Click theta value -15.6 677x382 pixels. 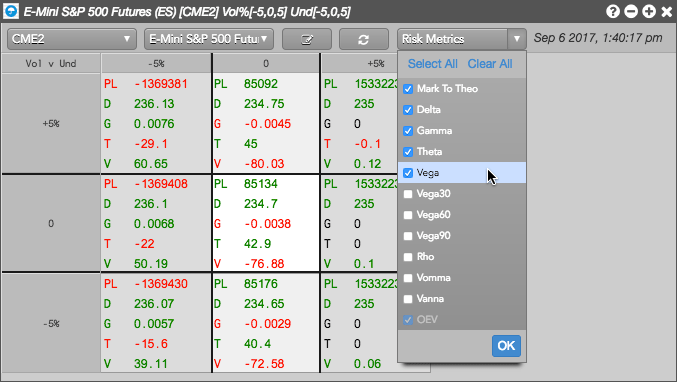click(151, 344)
